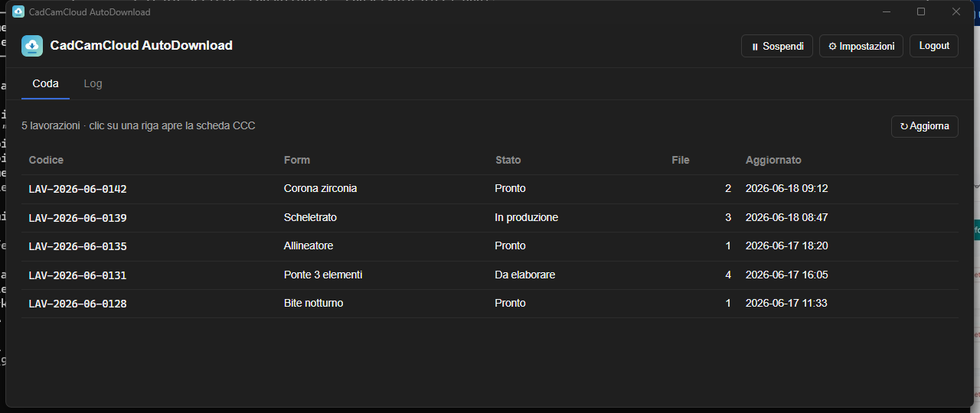This screenshot has width=980, height=413.
Task: Click the Codice column header
Action: tap(46, 160)
